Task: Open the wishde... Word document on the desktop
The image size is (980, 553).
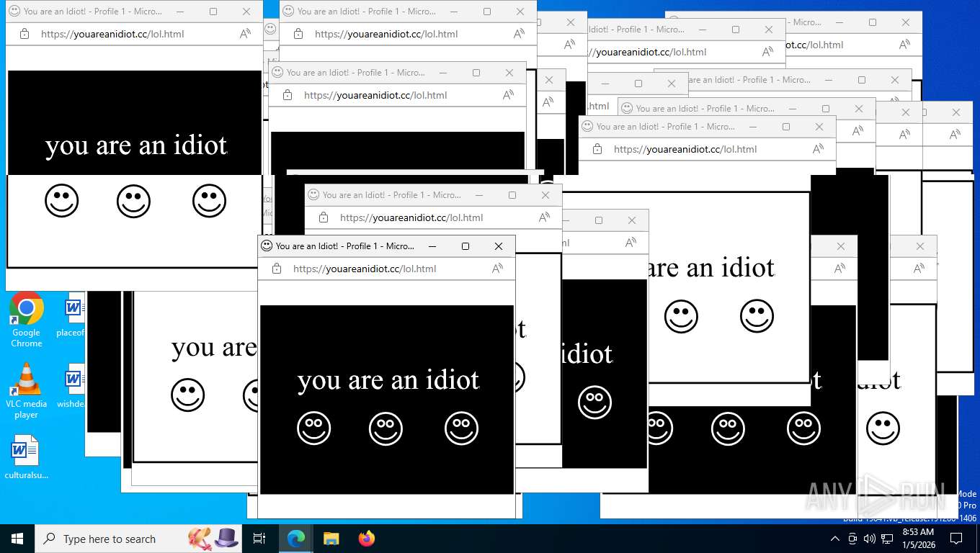Action: (x=72, y=387)
